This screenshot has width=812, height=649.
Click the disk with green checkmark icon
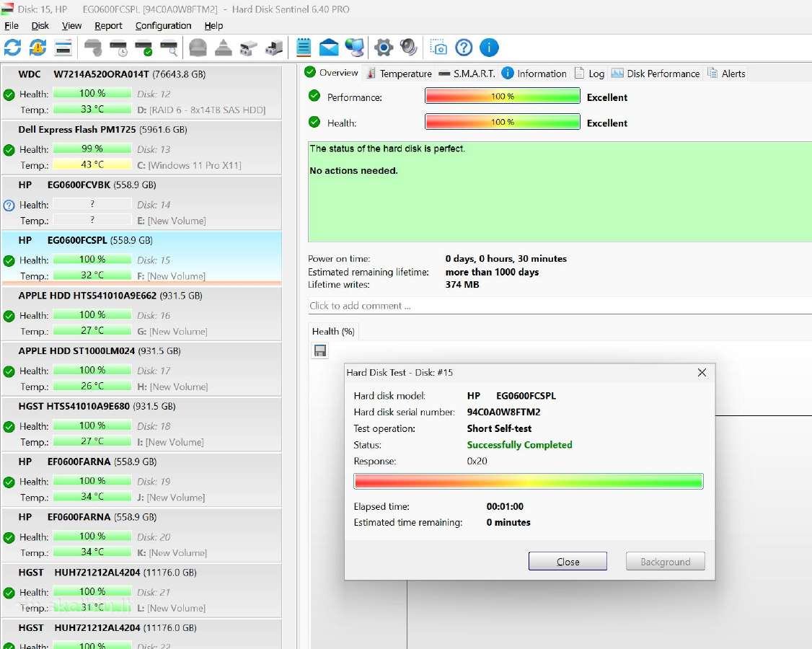tap(144, 48)
